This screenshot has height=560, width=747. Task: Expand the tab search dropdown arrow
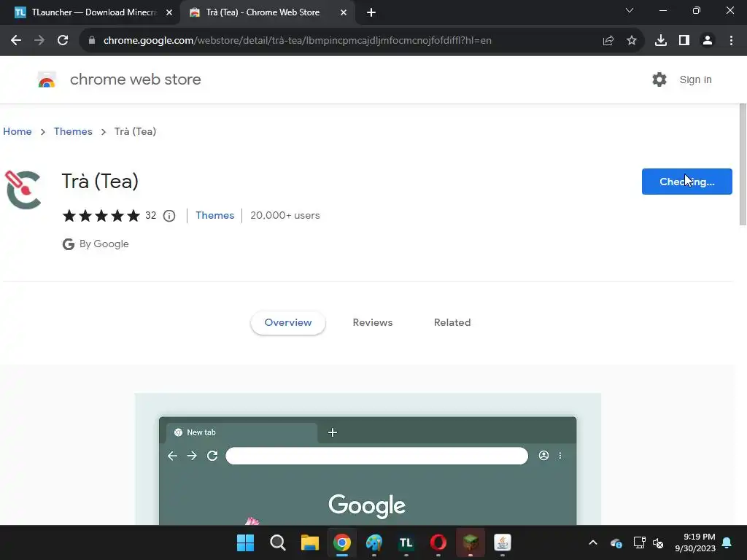[x=630, y=10]
